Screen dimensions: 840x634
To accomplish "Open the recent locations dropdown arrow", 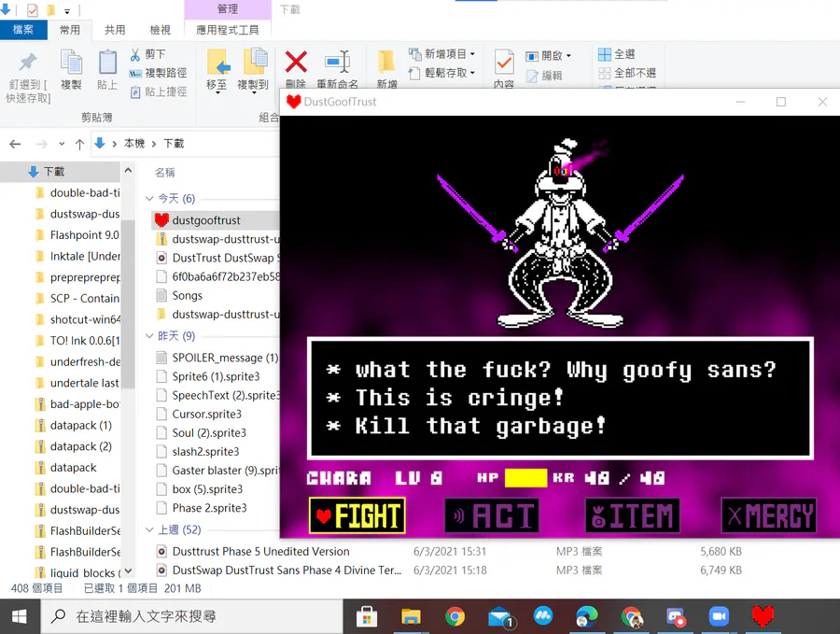I will tap(62, 144).
